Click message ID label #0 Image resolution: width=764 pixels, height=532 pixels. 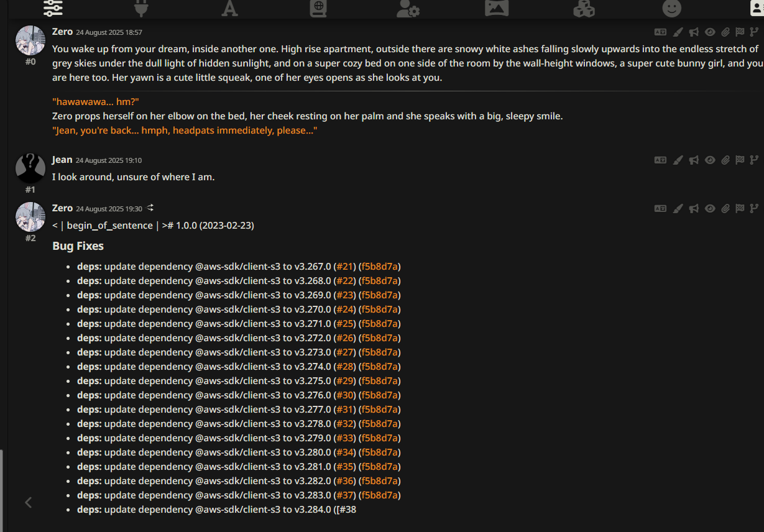pos(30,62)
